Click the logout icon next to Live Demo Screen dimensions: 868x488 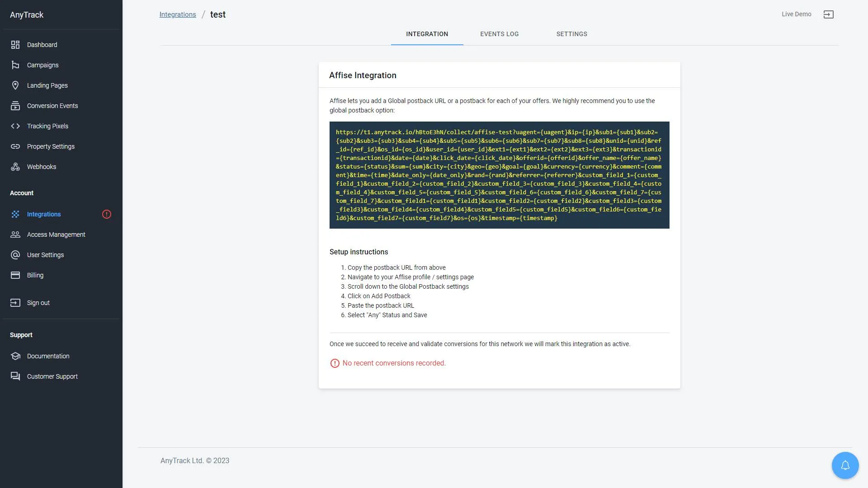tap(828, 14)
